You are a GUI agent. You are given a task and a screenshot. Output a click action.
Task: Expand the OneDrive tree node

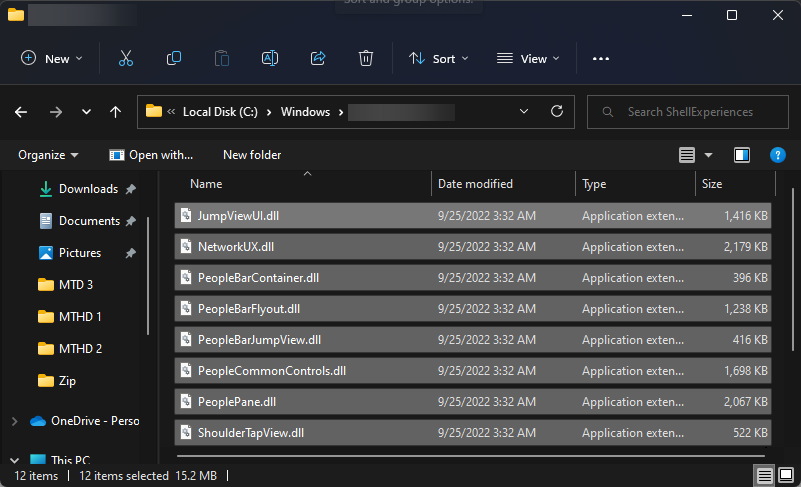[x=12, y=421]
